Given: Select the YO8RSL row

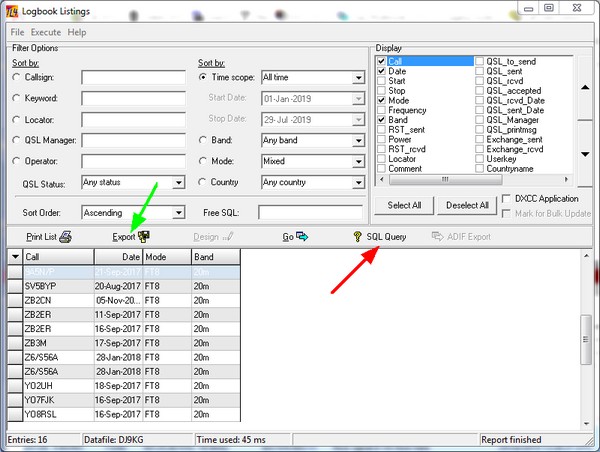Looking at the screenshot, I should tap(124, 414).
